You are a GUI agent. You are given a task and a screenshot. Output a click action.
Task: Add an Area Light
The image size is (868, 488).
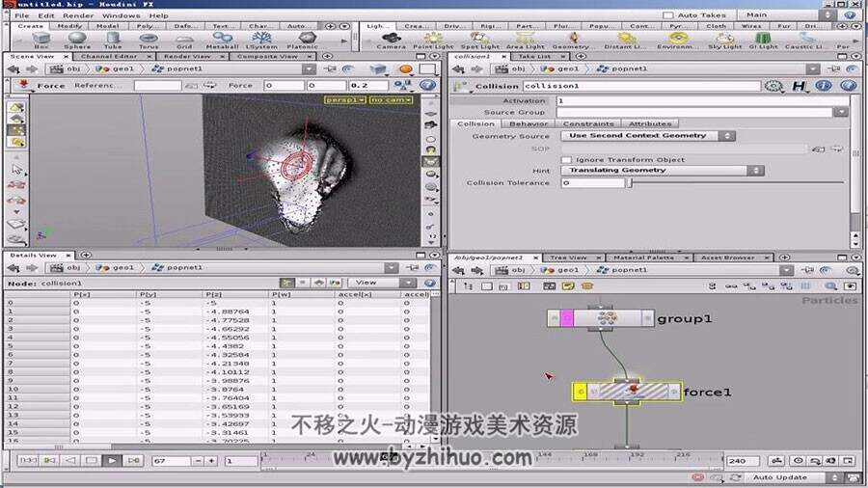pos(526,41)
